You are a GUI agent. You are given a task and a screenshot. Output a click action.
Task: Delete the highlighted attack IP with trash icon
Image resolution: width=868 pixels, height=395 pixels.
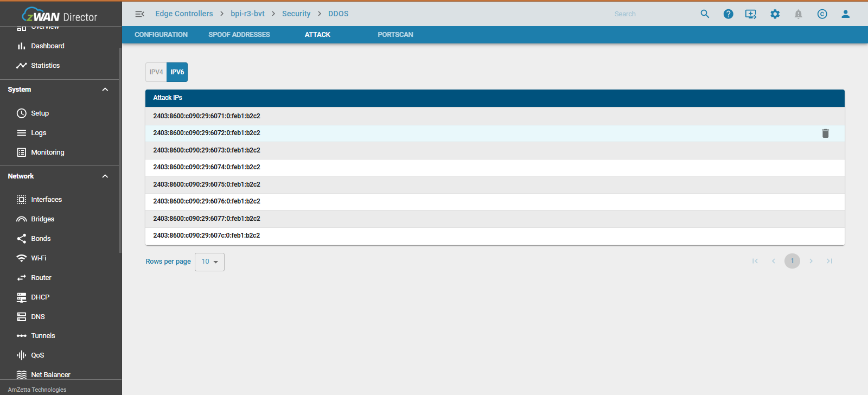click(825, 133)
